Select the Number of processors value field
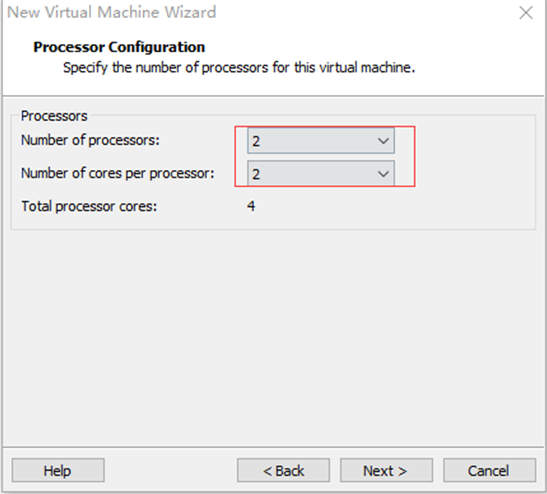The width and height of the screenshot is (547, 494). point(321,141)
